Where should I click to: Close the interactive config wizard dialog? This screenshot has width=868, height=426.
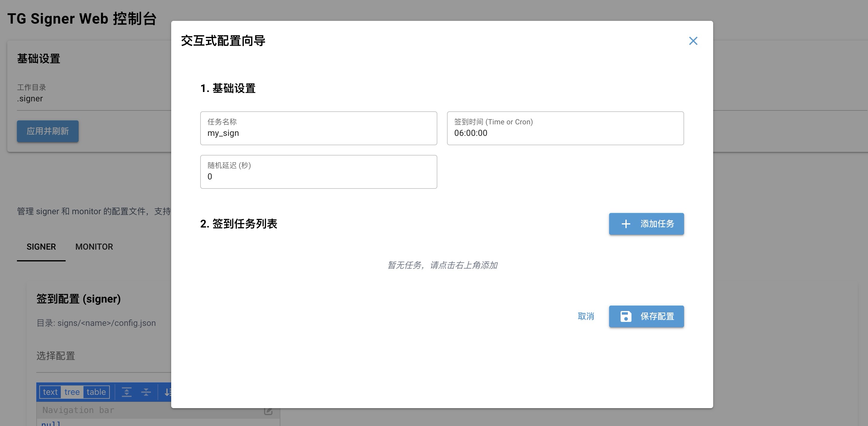(x=693, y=41)
